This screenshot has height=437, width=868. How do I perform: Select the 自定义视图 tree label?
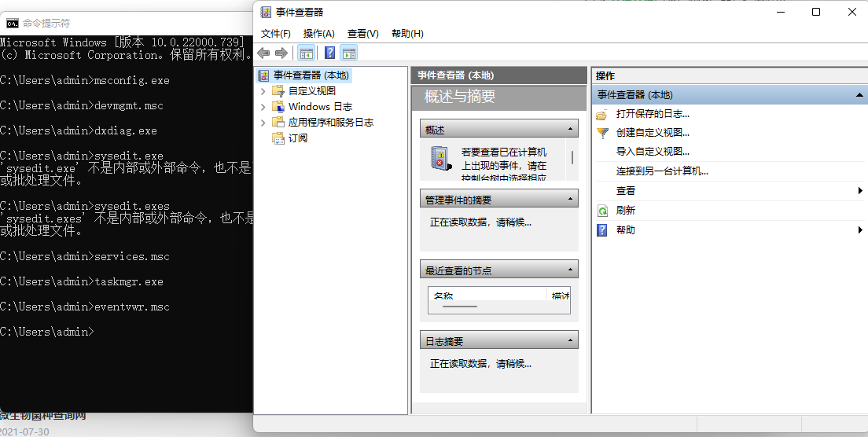click(311, 90)
